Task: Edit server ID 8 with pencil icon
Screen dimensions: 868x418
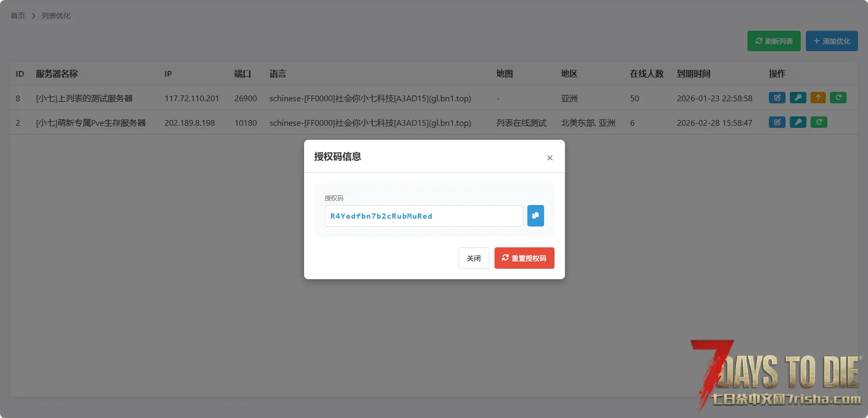Action: [777, 98]
